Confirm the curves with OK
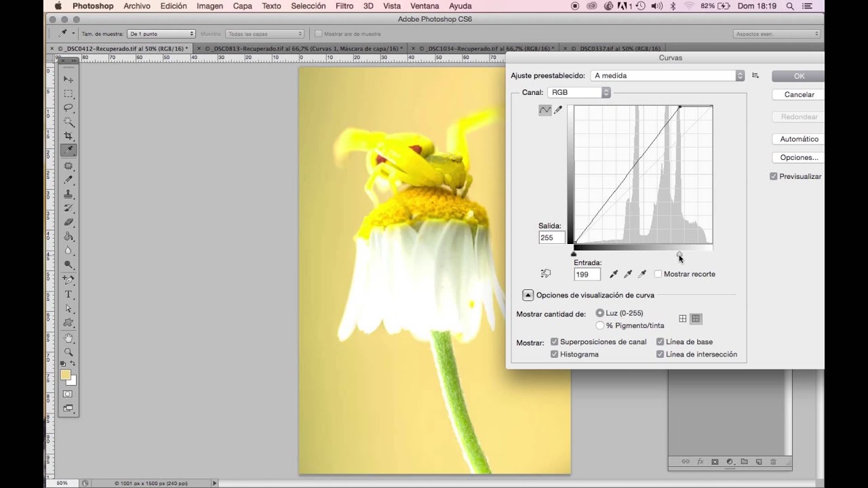Viewport: 868px width, 488px height. [799, 77]
